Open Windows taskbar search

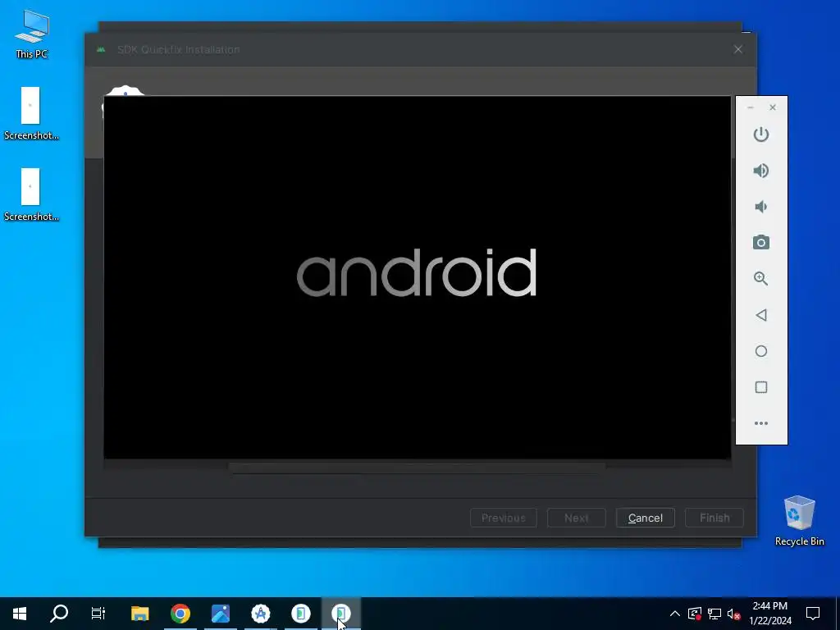pyautogui.click(x=59, y=614)
